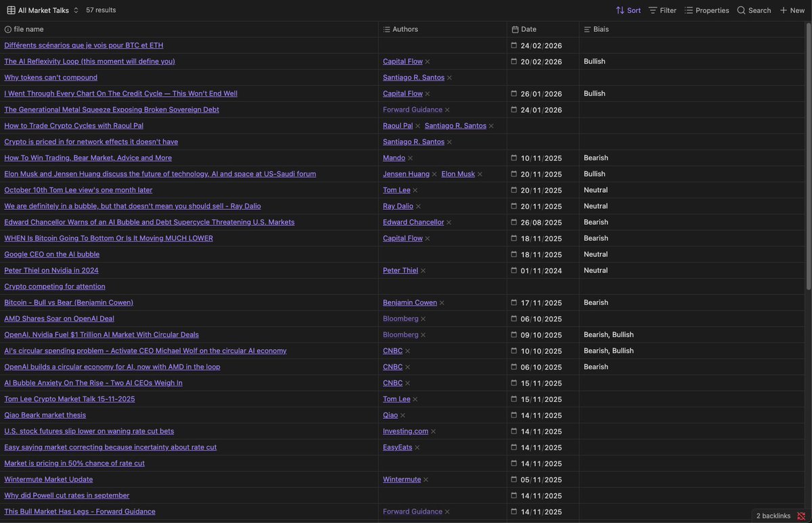Create a New entry
This screenshot has width=812, height=523.
tap(792, 10)
